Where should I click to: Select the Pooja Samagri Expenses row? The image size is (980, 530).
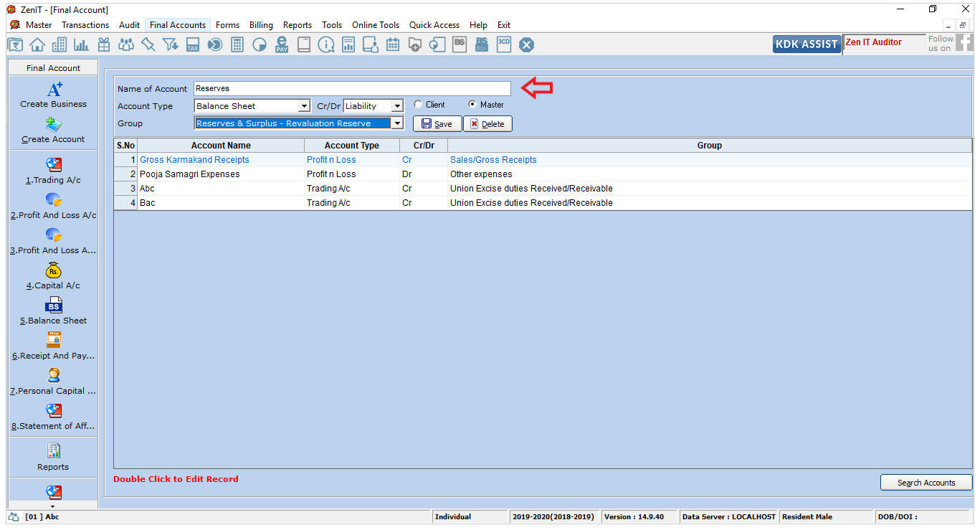[x=190, y=174]
